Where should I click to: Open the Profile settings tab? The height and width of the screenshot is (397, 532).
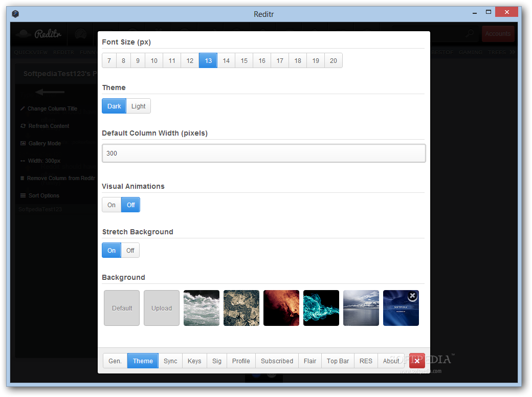(x=241, y=361)
